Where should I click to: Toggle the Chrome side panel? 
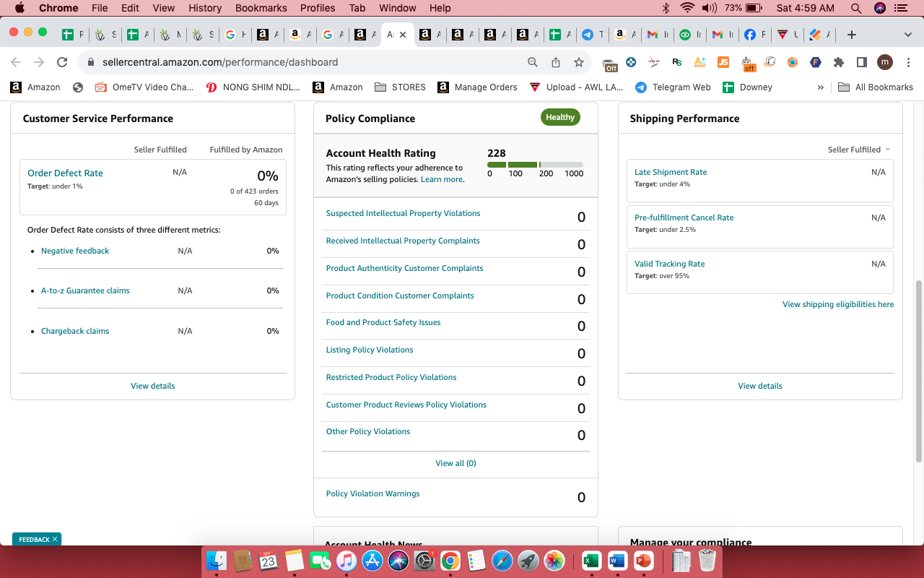point(861,62)
